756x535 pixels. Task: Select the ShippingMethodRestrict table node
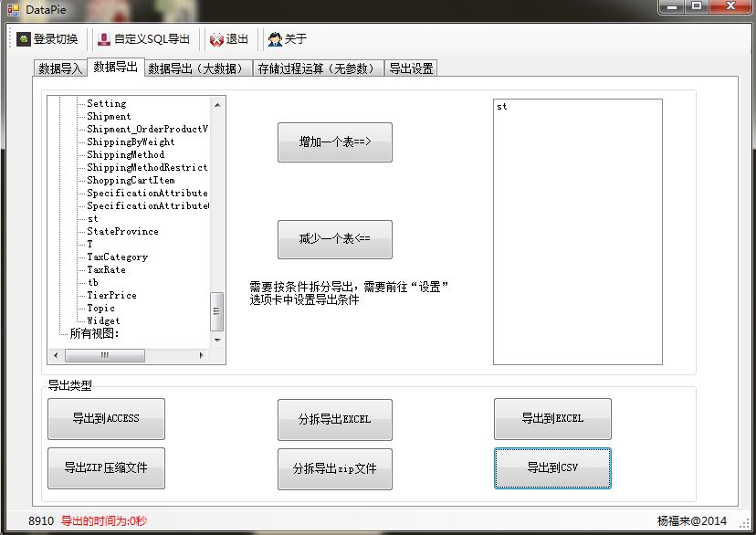coord(147,167)
